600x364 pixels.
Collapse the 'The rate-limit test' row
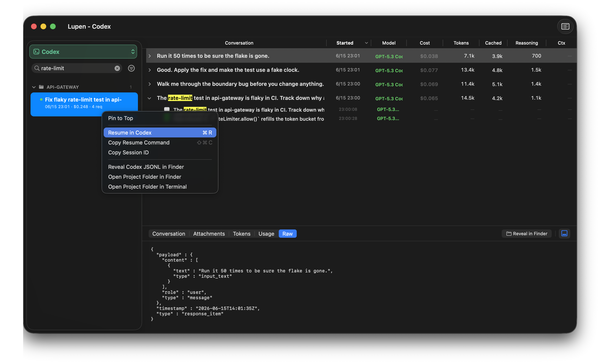point(149,98)
